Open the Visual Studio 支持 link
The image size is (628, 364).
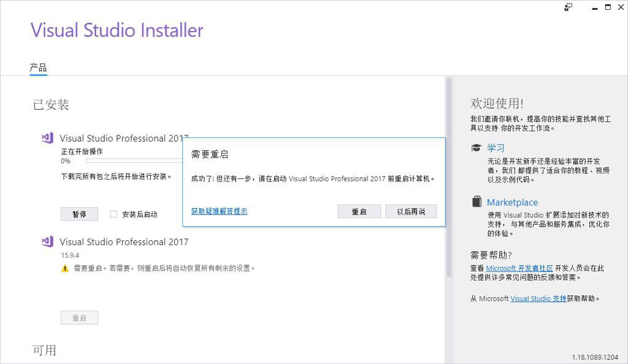tap(538, 298)
